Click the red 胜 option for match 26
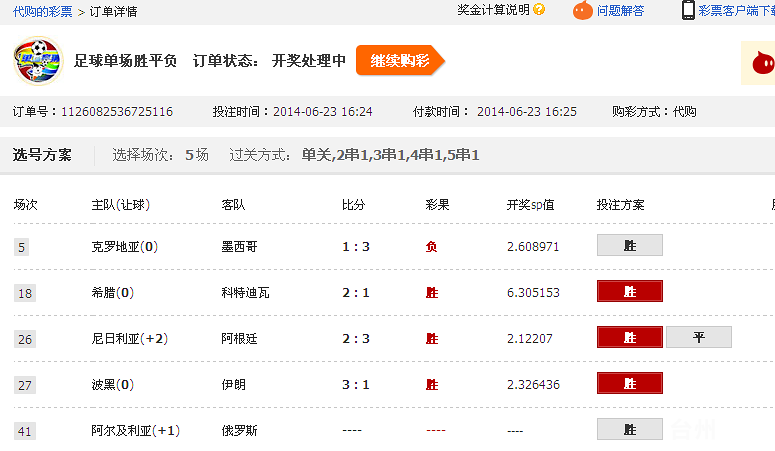This screenshot has width=775, height=451. point(630,337)
